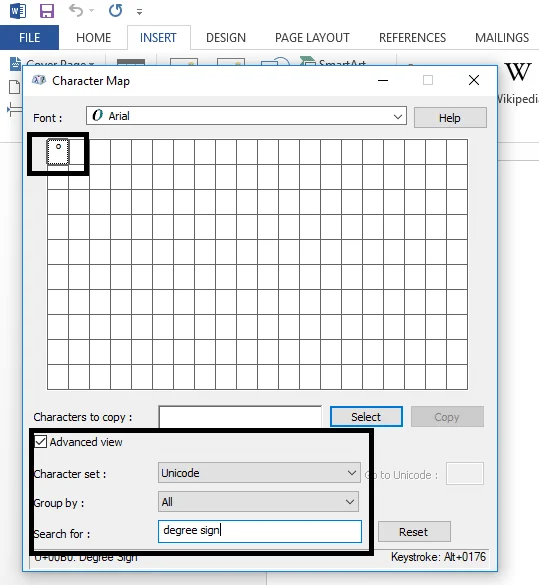Click the Reset button
Image resolution: width=539 pixels, height=585 pixels.
point(414,532)
